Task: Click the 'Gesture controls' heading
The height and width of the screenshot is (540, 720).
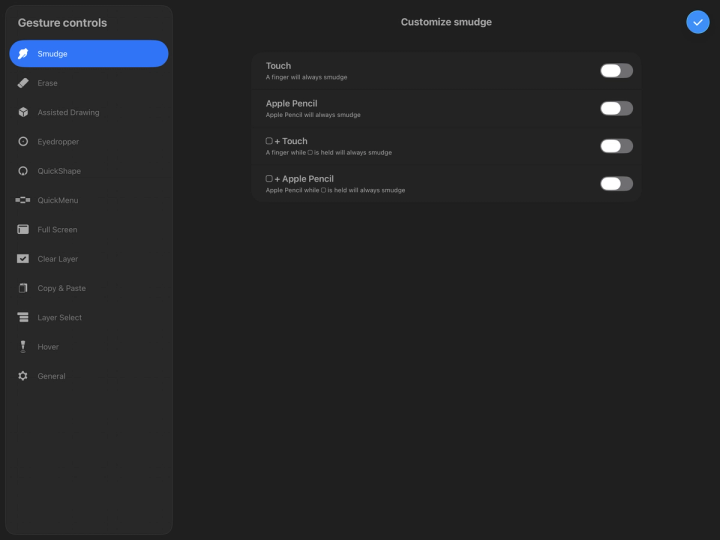Action: [62, 22]
